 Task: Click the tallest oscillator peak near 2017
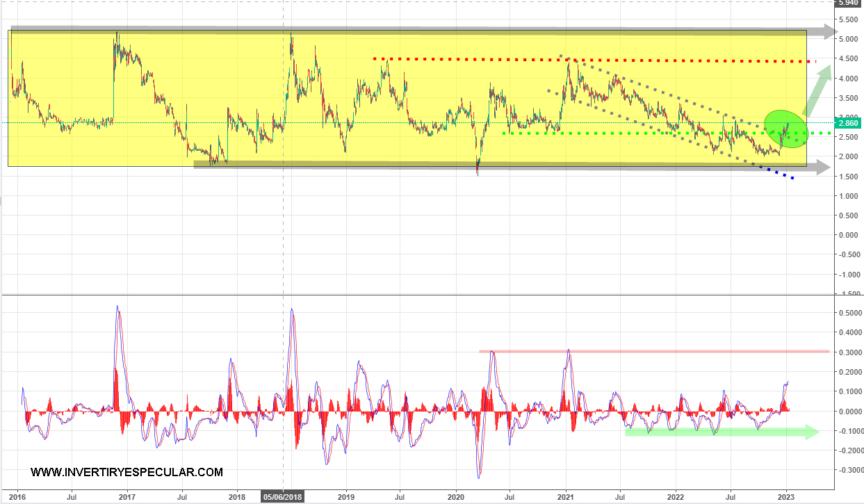[117, 308]
